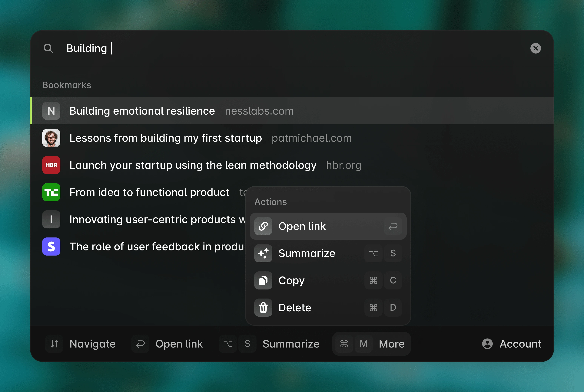Select Summarize from the Actions menu
Image resolution: width=584 pixels, height=392 pixels.
(x=307, y=253)
